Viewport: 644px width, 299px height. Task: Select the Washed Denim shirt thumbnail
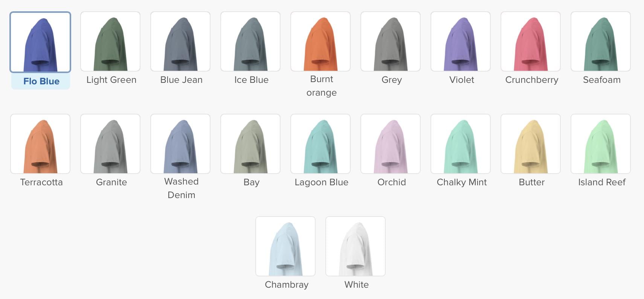coord(180,144)
